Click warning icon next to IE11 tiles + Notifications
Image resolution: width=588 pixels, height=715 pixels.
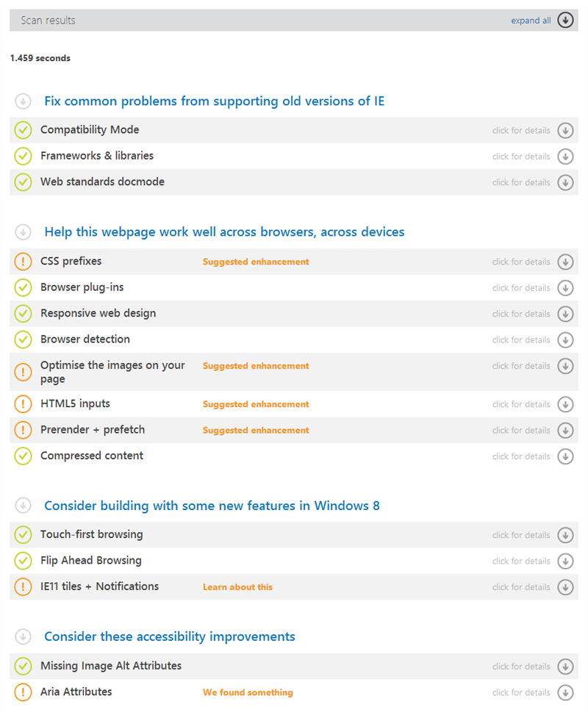(x=23, y=587)
